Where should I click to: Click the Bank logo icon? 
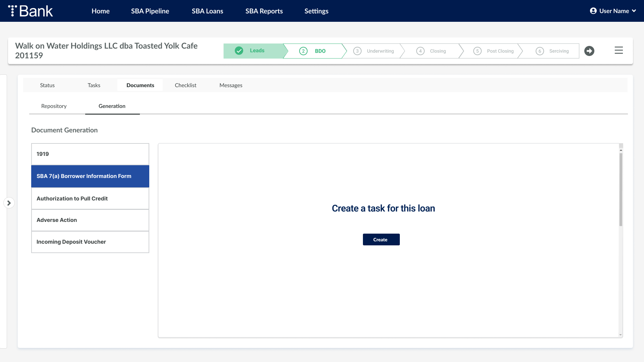(x=12, y=11)
